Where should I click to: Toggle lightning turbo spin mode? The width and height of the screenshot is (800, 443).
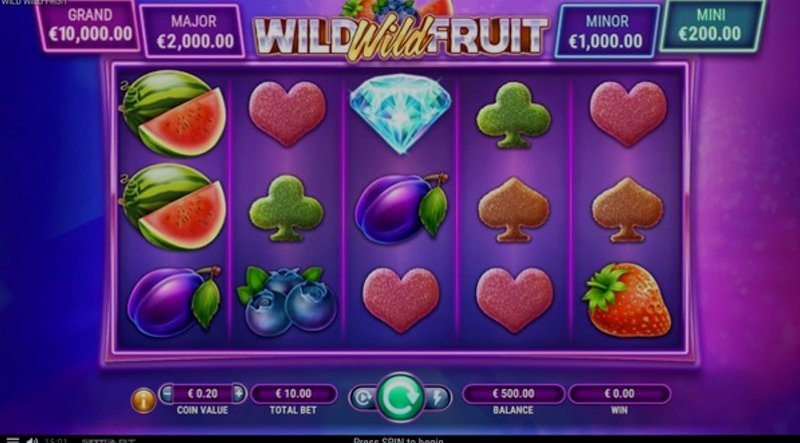(x=438, y=398)
